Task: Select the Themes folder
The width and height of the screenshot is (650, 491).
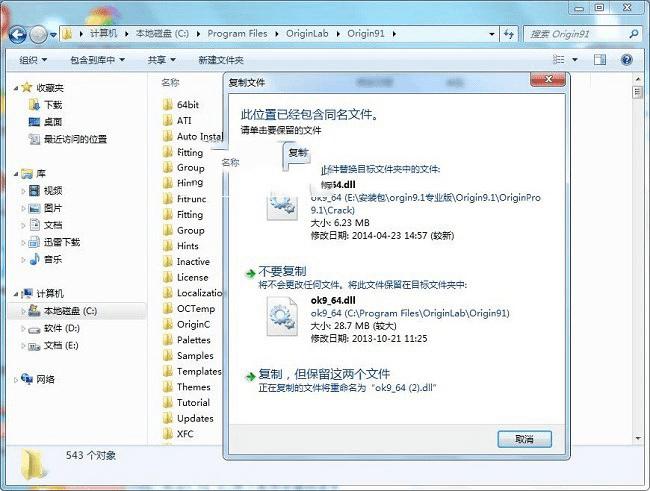Action: 194,387
